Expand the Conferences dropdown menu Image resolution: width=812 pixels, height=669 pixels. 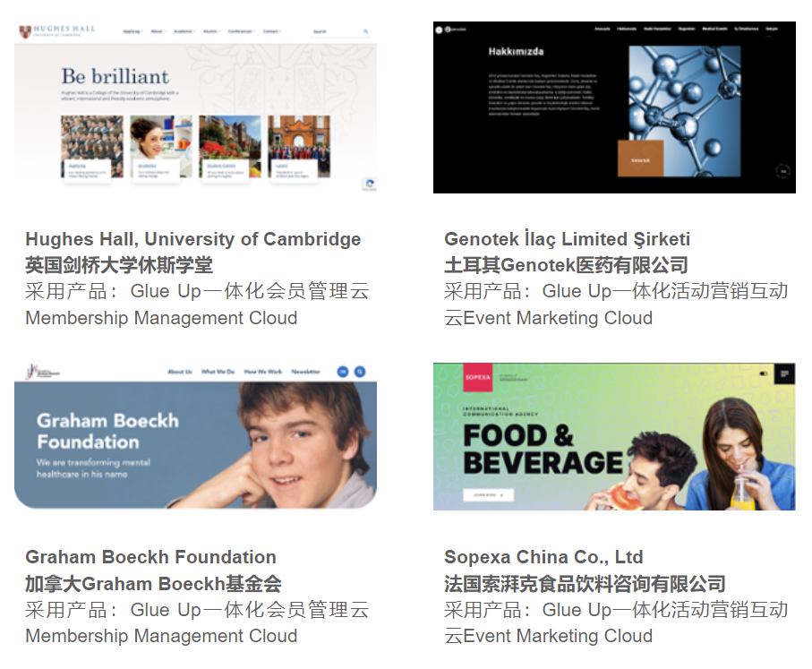tap(242, 31)
